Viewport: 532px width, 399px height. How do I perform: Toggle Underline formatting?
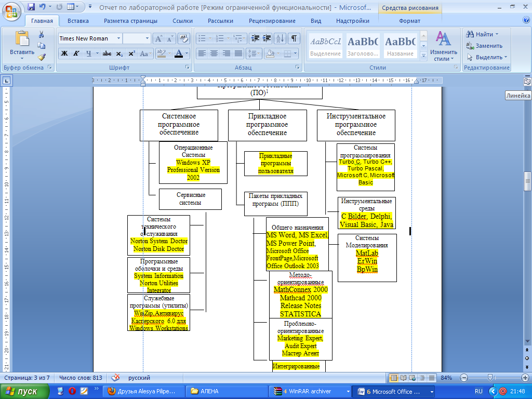(88, 54)
